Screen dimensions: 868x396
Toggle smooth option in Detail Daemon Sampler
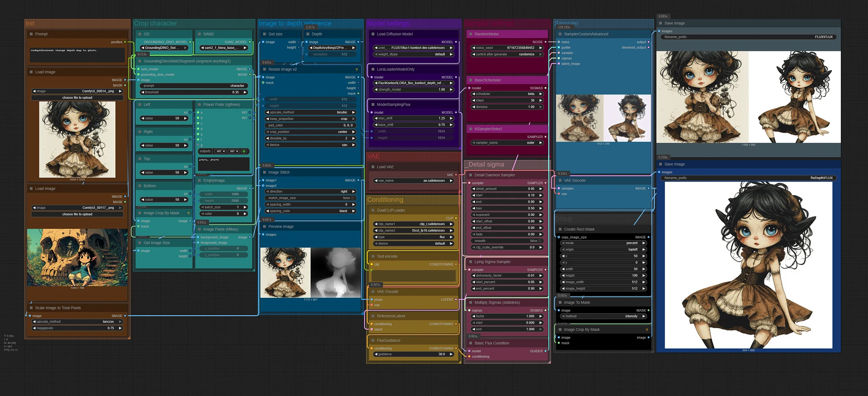pyautogui.click(x=506, y=241)
